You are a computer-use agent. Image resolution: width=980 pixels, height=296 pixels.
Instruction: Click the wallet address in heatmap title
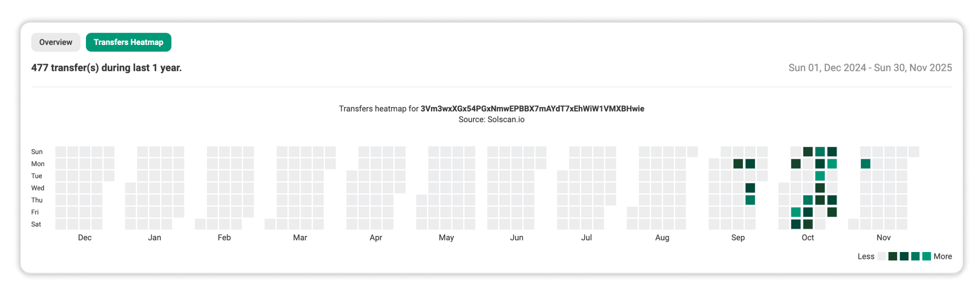pyautogui.click(x=532, y=108)
